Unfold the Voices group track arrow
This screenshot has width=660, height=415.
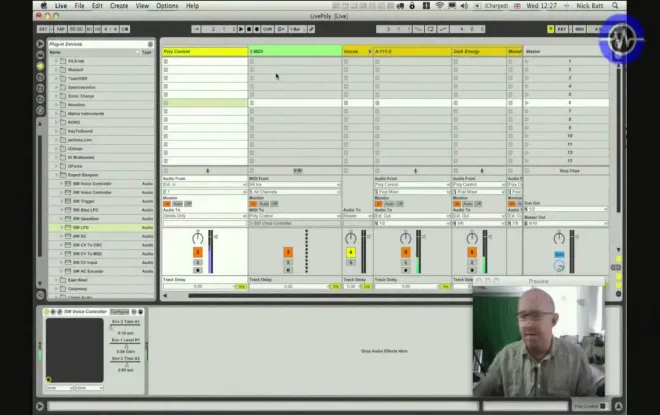[370, 51]
